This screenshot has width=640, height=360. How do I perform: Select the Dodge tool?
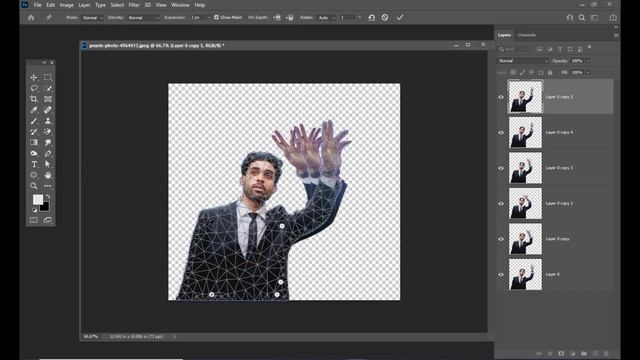pyautogui.click(x=34, y=153)
